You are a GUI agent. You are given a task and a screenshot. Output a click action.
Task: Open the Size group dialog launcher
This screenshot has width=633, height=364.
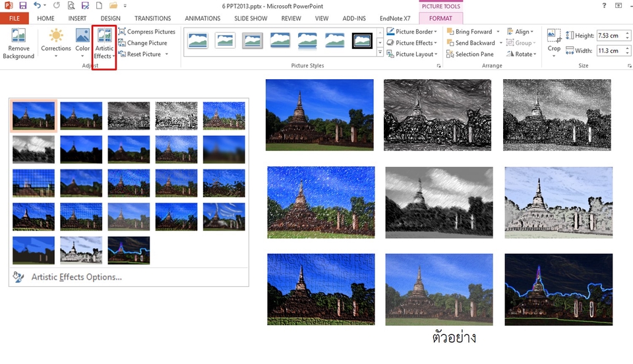pos(629,65)
